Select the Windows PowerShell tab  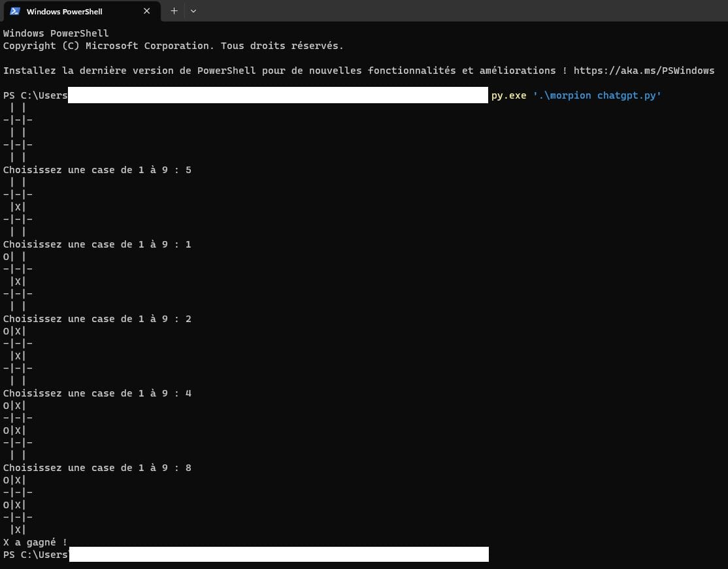[x=72, y=11]
